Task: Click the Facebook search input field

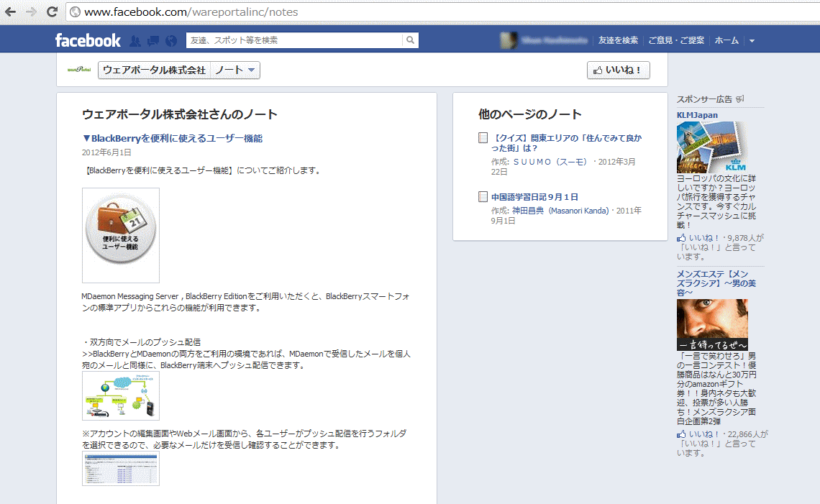Action: point(294,40)
